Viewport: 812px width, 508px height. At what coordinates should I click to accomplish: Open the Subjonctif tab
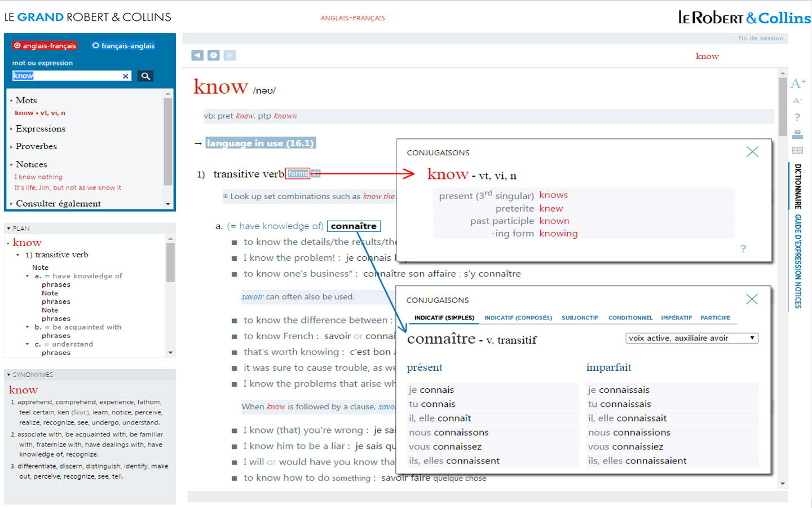[580, 318]
